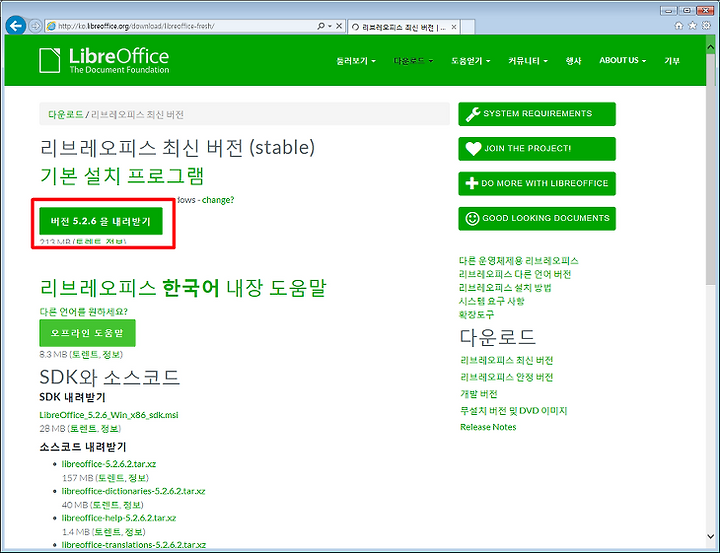Click the stop loading X icon
This screenshot has height=553, width=720.
pyautogui.click(x=339, y=26)
